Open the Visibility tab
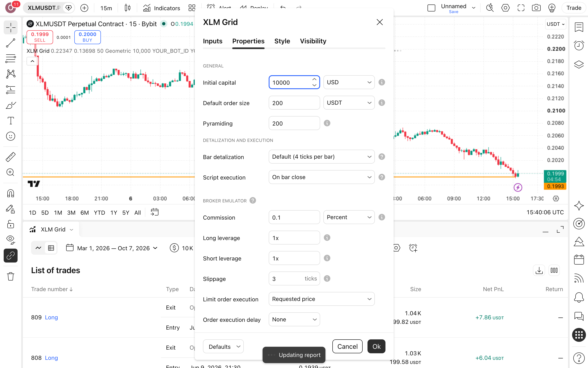588x368 pixels. (313, 41)
